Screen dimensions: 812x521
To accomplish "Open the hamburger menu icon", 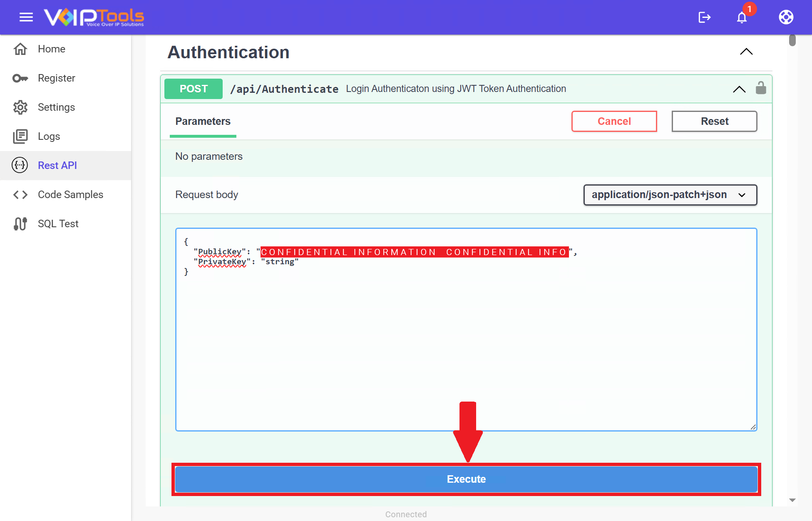I will [26, 17].
